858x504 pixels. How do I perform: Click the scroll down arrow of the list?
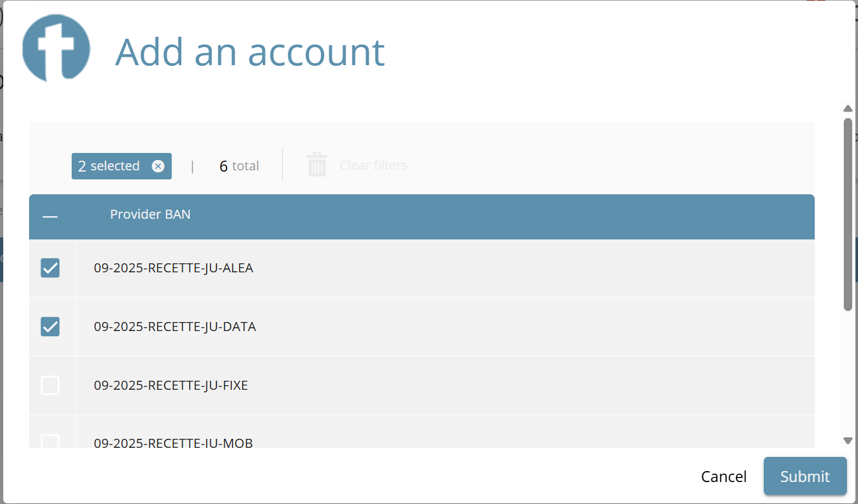click(x=848, y=440)
